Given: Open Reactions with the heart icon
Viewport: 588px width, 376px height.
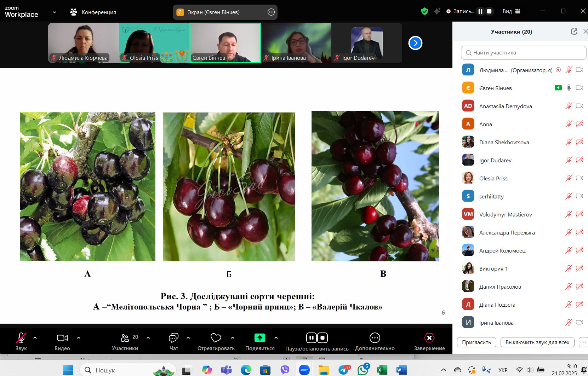Looking at the screenshot, I should pos(216,338).
